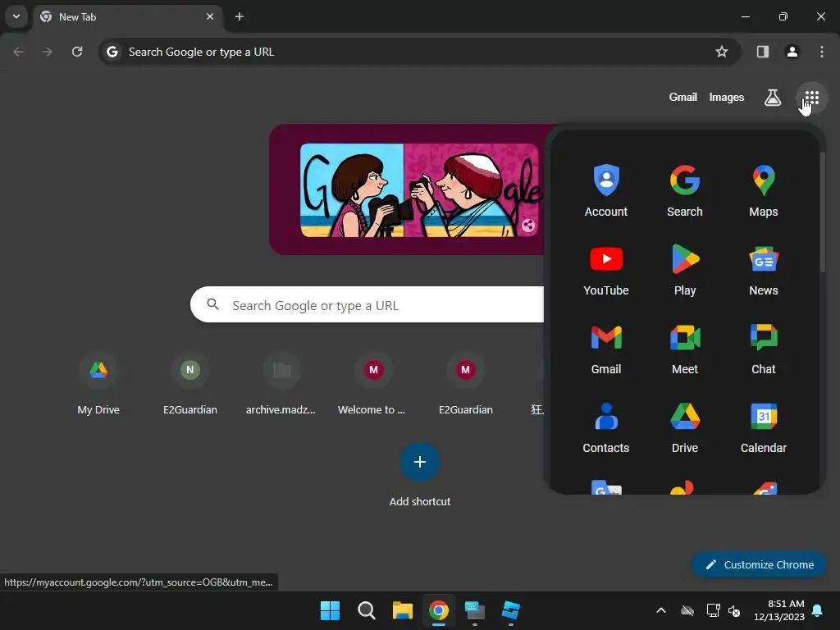Open Google Calendar app

point(764,427)
